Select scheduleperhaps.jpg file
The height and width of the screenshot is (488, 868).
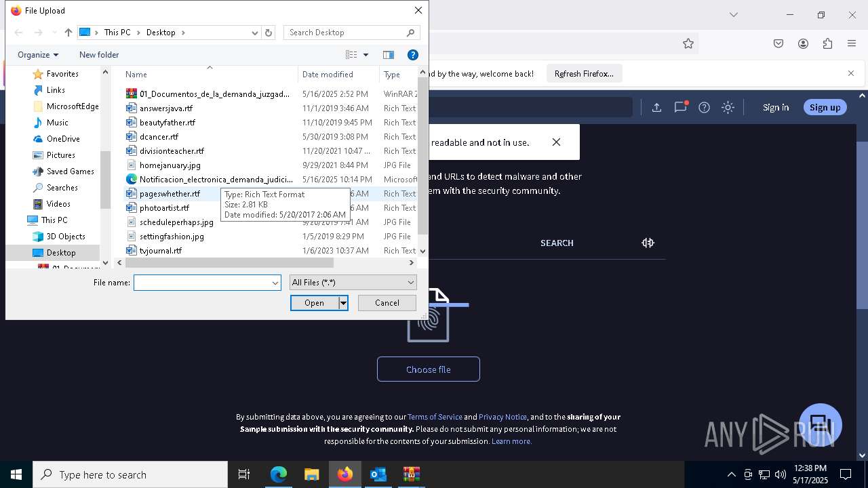(x=176, y=222)
